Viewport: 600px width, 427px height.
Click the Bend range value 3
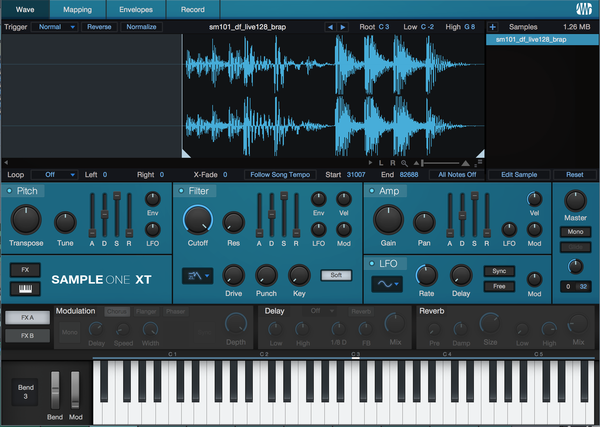(25, 397)
